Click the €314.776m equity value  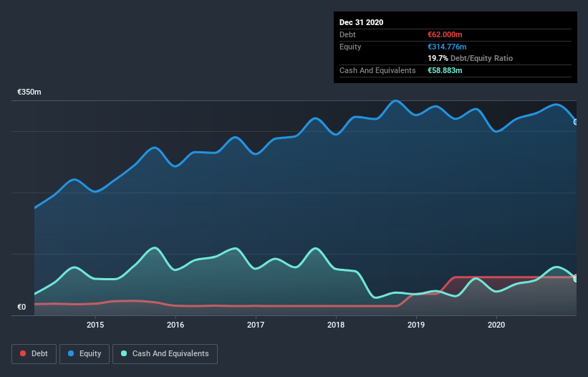coord(447,47)
